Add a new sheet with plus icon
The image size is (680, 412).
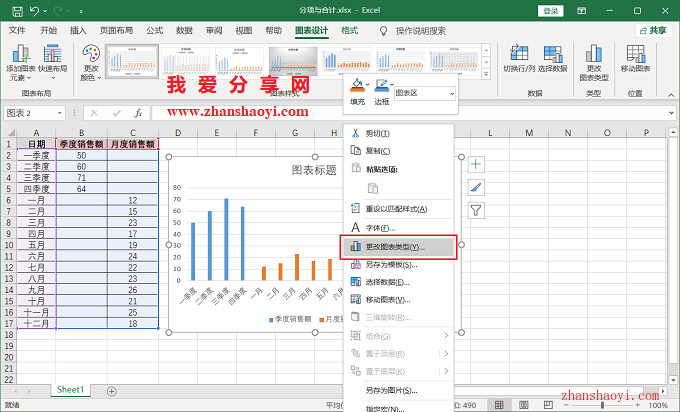(x=111, y=391)
